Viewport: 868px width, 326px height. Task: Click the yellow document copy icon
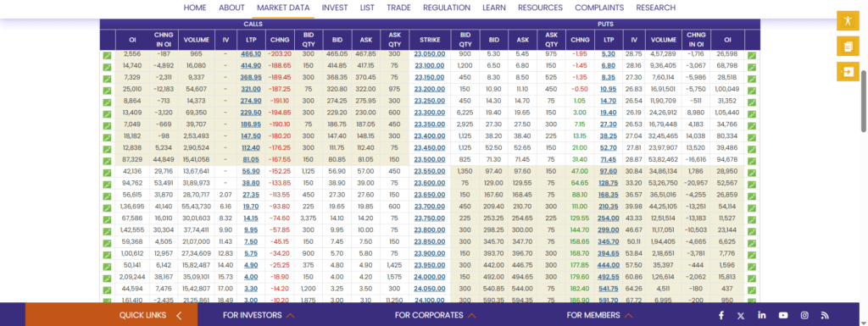click(848, 47)
